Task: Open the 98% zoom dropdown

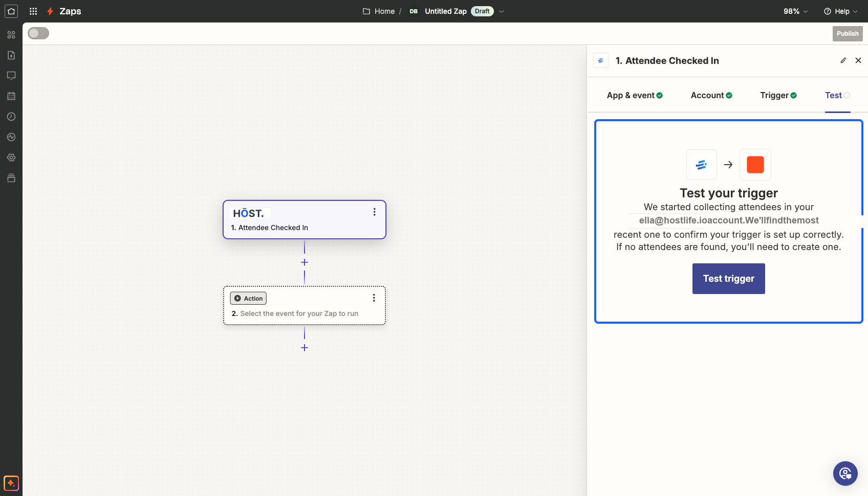Action: tap(796, 11)
